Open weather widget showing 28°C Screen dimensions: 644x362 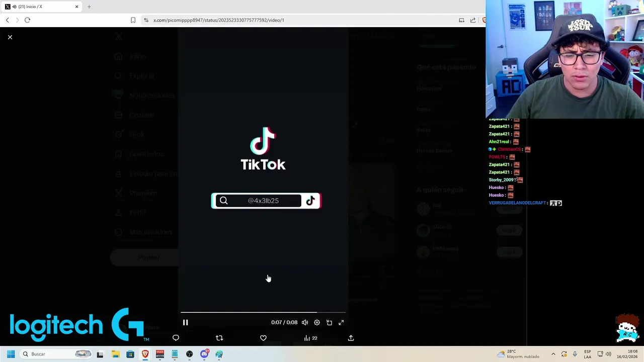tap(518, 354)
